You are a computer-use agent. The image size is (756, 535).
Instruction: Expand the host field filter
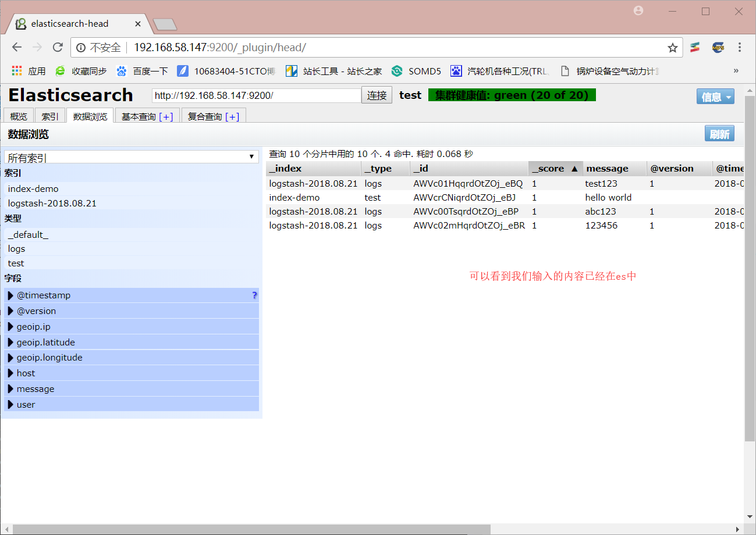coord(132,373)
